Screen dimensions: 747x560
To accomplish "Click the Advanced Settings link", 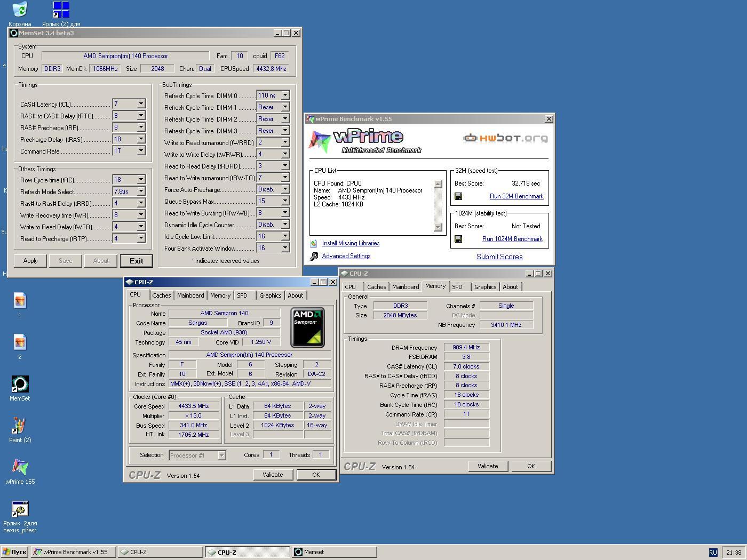I will pos(346,256).
